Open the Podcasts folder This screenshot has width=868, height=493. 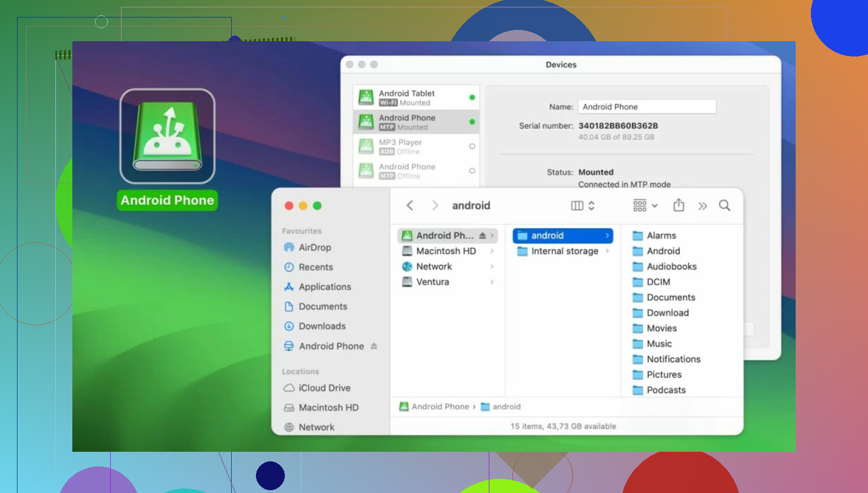(659, 390)
